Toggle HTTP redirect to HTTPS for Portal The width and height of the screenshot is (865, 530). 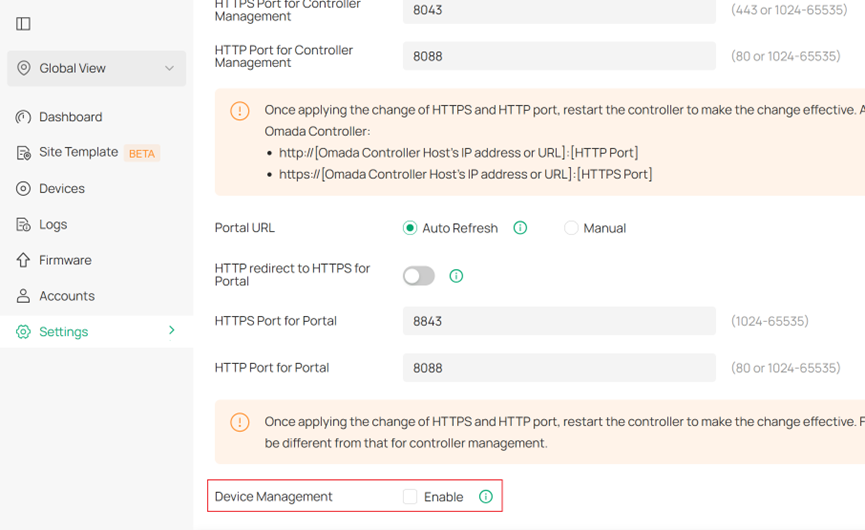(419, 276)
